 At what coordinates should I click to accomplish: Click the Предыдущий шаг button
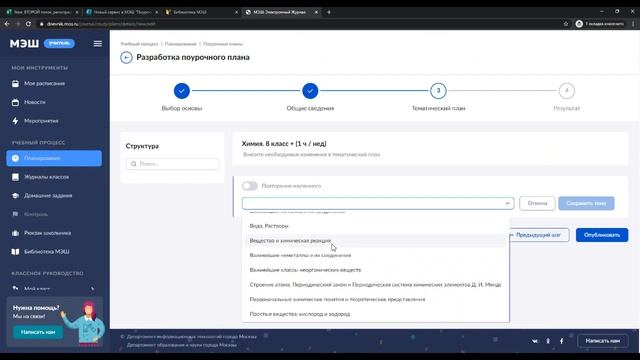(538, 235)
